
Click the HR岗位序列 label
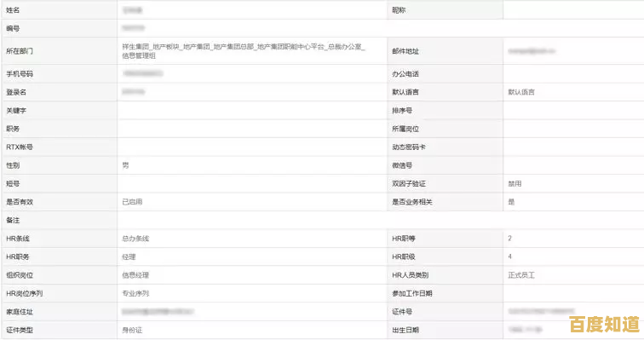24,293
